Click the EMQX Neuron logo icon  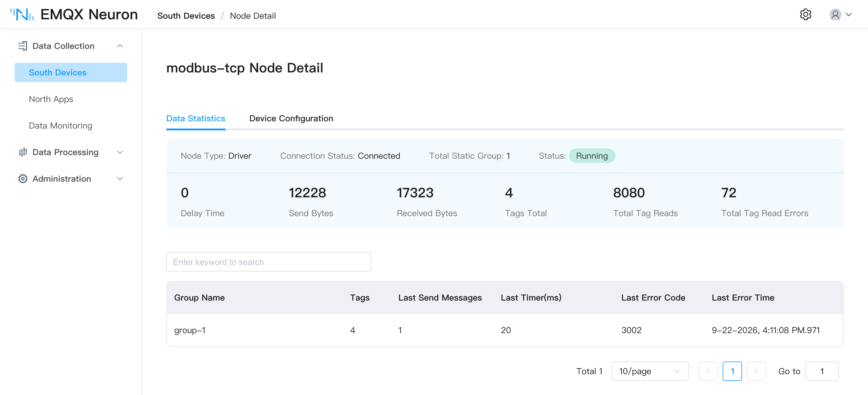coord(22,14)
